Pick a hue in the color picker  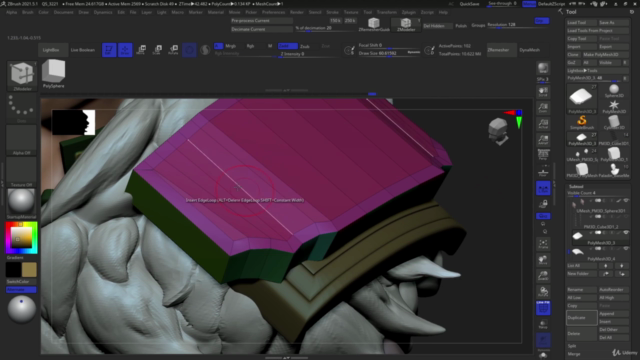click(x=21, y=238)
